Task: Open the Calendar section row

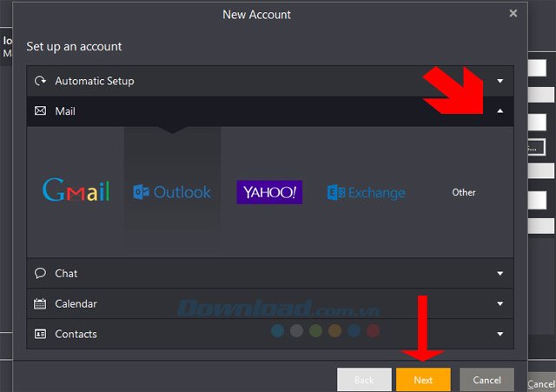Action: click(270, 303)
